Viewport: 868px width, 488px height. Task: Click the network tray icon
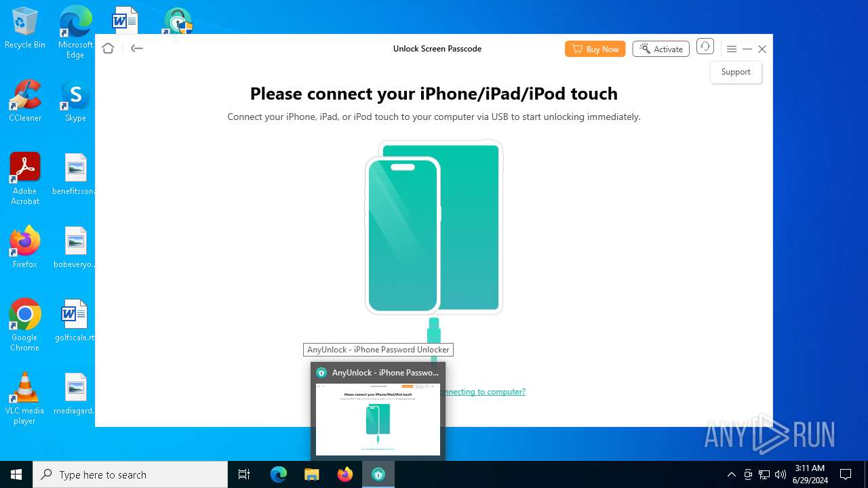tap(764, 474)
